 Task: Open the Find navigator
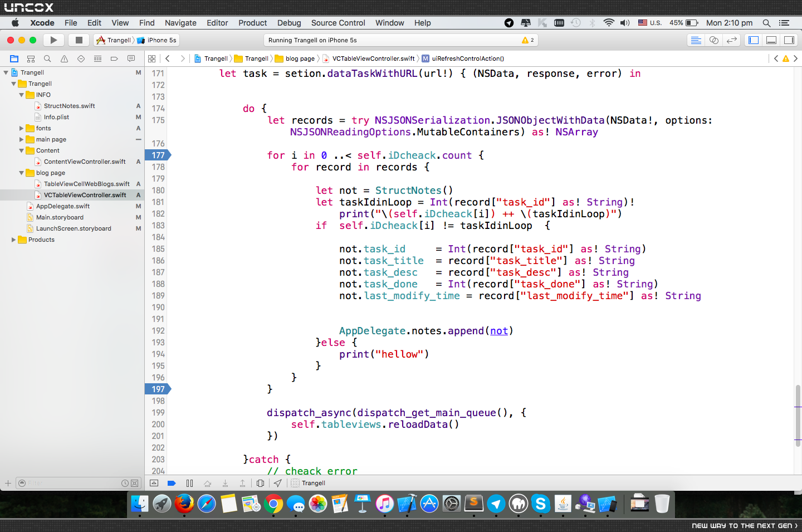pos(47,58)
